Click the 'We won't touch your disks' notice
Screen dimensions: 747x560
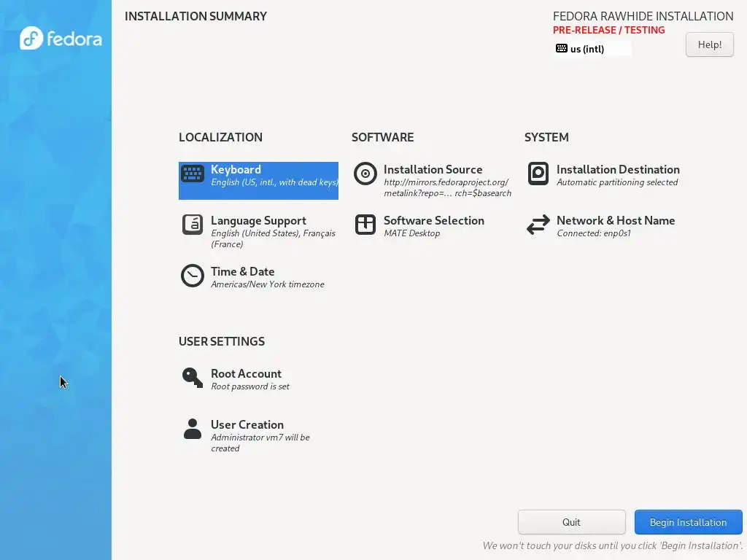coord(613,545)
